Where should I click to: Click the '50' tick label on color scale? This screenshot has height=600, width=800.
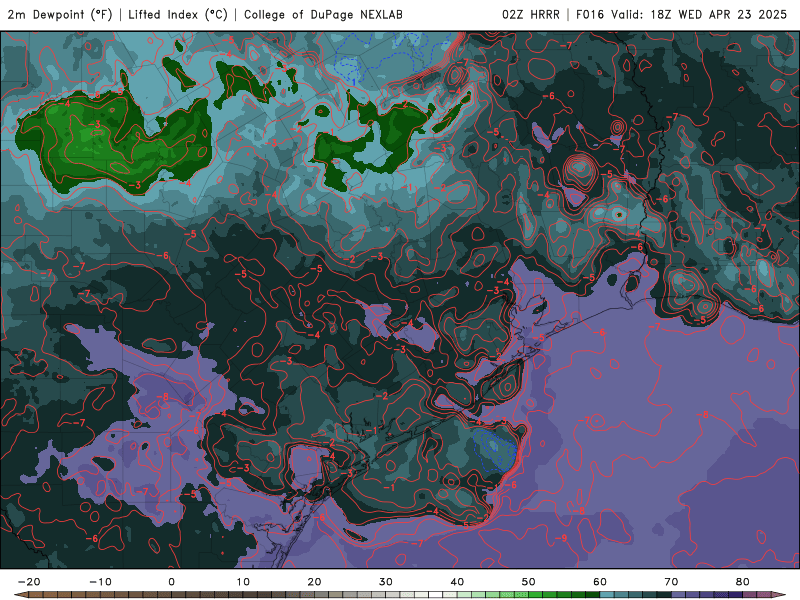click(x=529, y=582)
